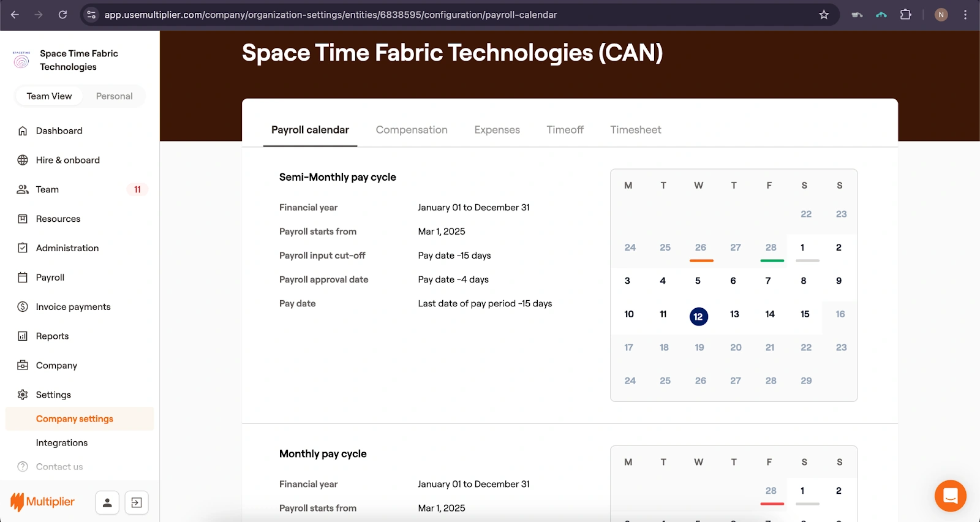Viewport: 980px width, 522px height.
Task: Open Chrome three-dot menu
Action: tap(965, 15)
